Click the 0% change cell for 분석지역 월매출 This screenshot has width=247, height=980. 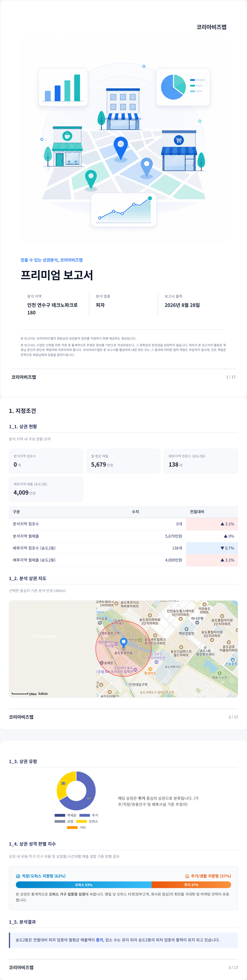(x=212, y=536)
